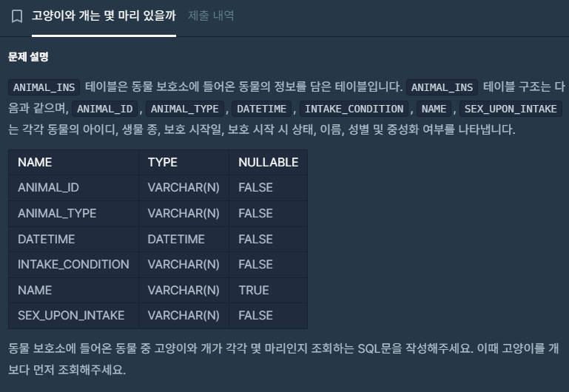Click the first ANIMAL_INS code tag
569x392 pixels.
44,87
